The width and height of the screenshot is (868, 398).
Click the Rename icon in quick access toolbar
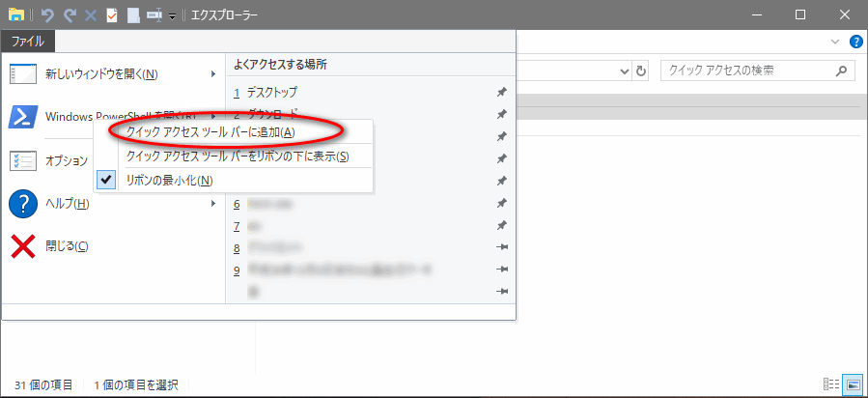click(x=153, y=15)
